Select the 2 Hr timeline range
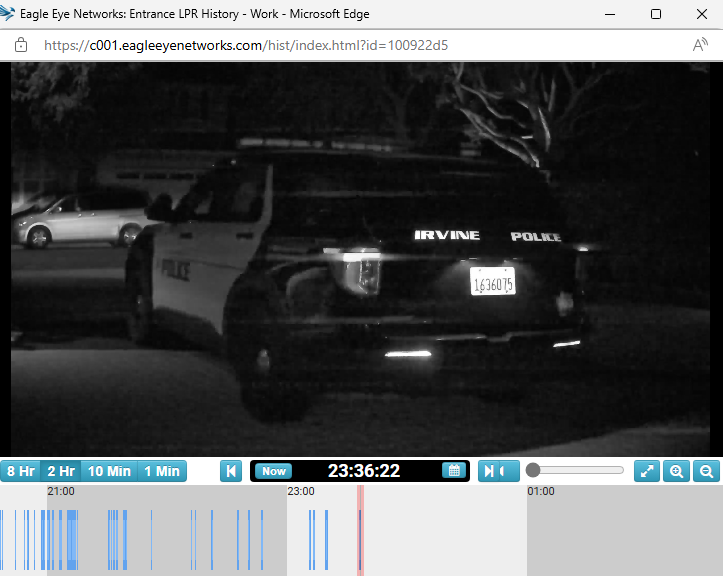Viewport: 723px width, 577px height. (x=61, y=471)
